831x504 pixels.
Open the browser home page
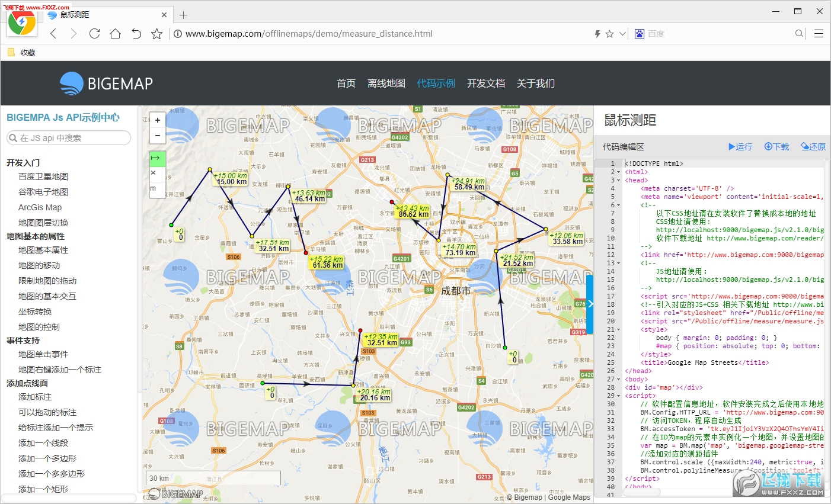[115, 34]
